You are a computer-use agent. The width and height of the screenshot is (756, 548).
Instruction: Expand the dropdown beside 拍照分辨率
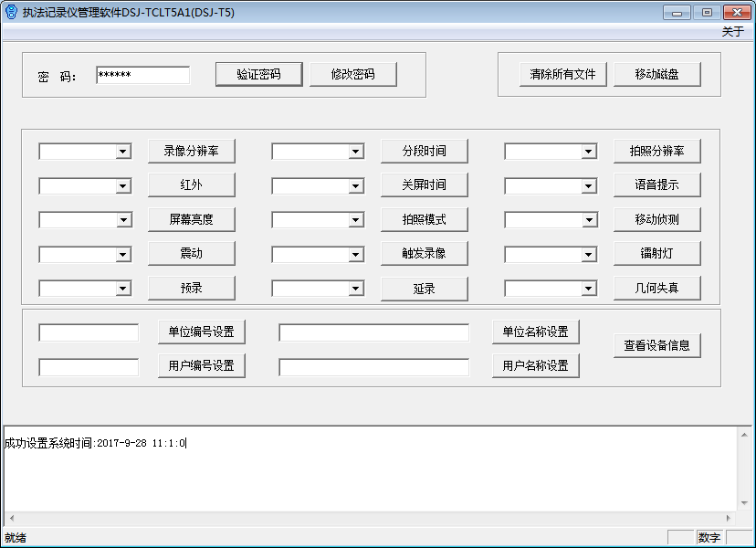[589, 152]
